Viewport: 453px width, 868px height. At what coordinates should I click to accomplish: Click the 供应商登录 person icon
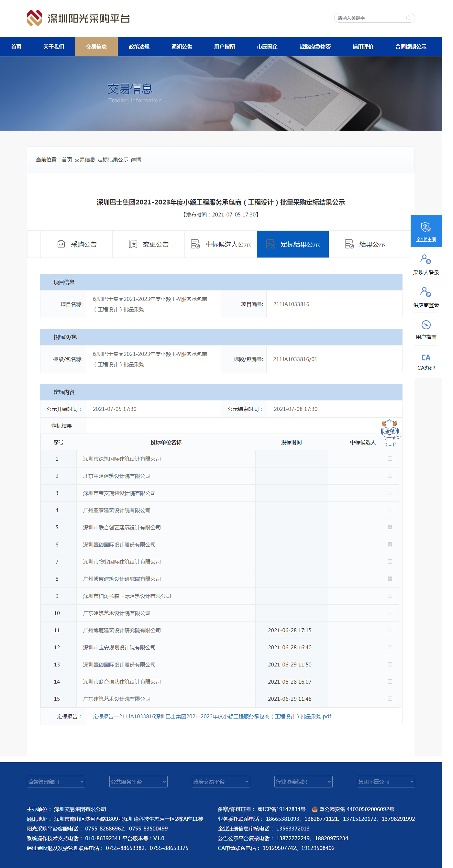click(x=426, y=292)
